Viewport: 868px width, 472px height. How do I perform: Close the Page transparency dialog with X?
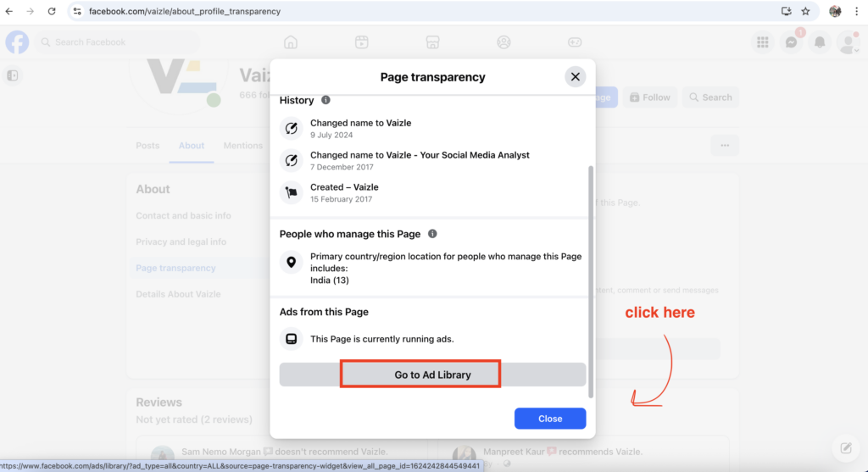(576, 77)
